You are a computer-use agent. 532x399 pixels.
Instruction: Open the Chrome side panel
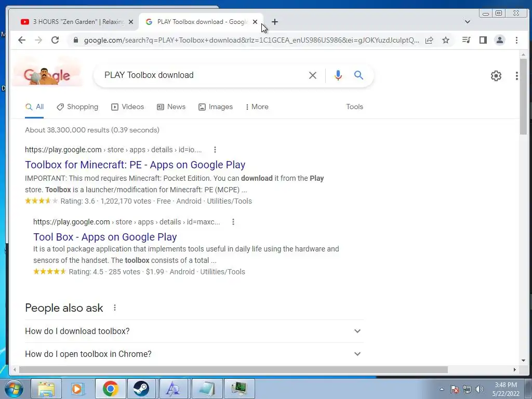[x=483, y=40]
